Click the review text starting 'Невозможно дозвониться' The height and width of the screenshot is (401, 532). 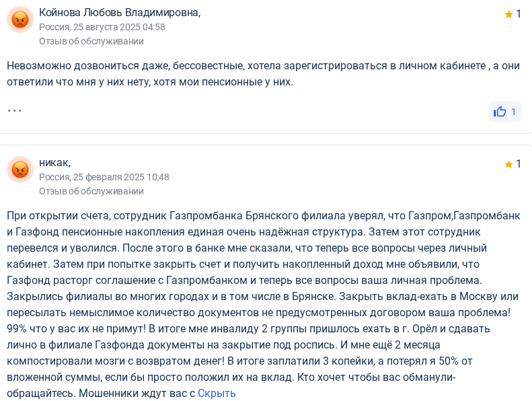(x=254, y=73)
